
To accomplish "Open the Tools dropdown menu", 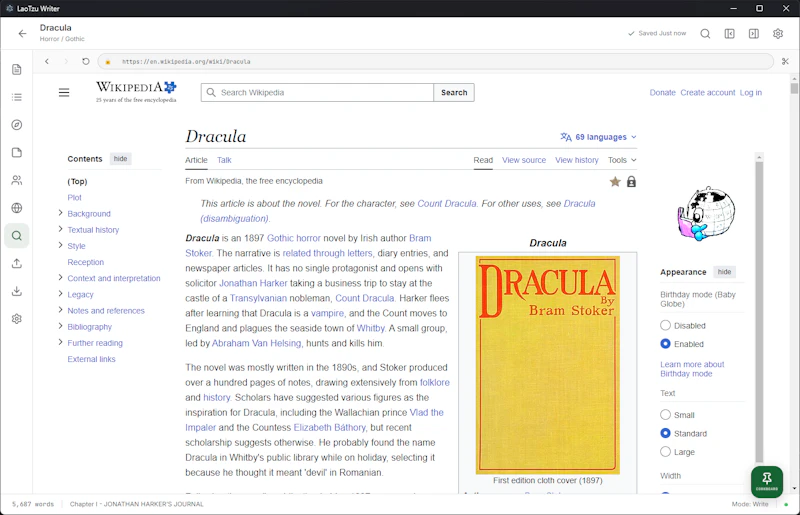I will click(622, 160).
